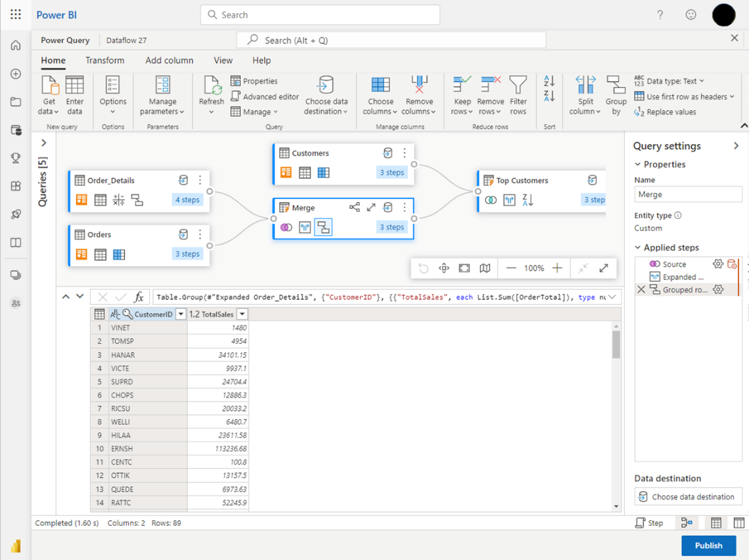This screenshot has height=560, width=749.
Task: Open the 3 steps badge on Orders query
Action: [x=187, y=254]
